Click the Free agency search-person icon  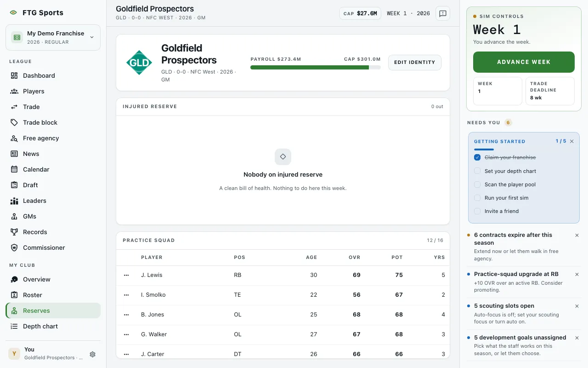click(14, 138)
